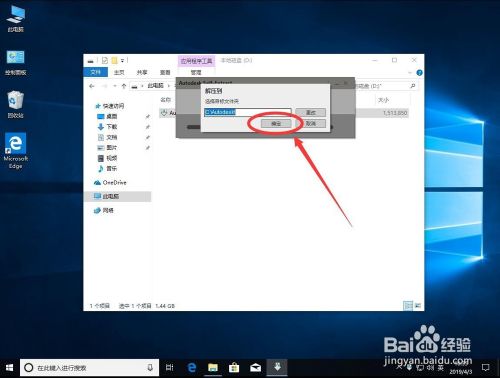This screenshot has height=378, width=500.
Task: Go back using Explorer's back arrow
Action: click(x=92, y=86)
